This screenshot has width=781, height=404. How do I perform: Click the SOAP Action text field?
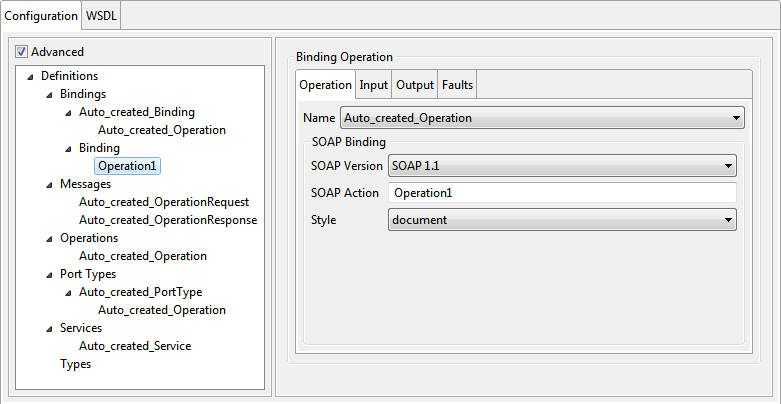tap(562, 193)
